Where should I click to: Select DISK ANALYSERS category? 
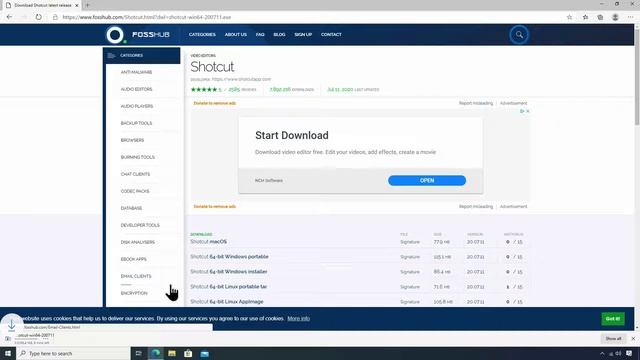point(138,242)
